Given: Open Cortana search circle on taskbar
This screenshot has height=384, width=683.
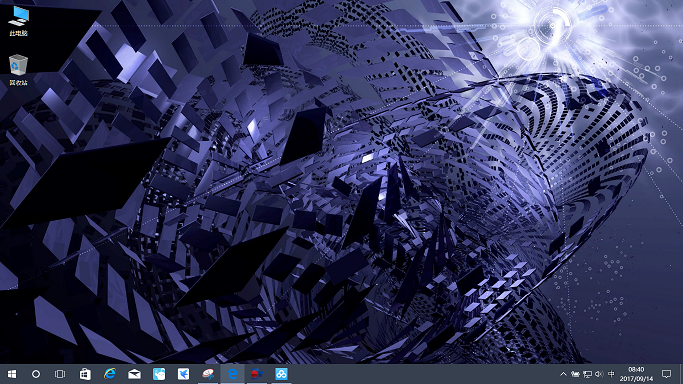Looking at the screenshot, I should (36, 374).
